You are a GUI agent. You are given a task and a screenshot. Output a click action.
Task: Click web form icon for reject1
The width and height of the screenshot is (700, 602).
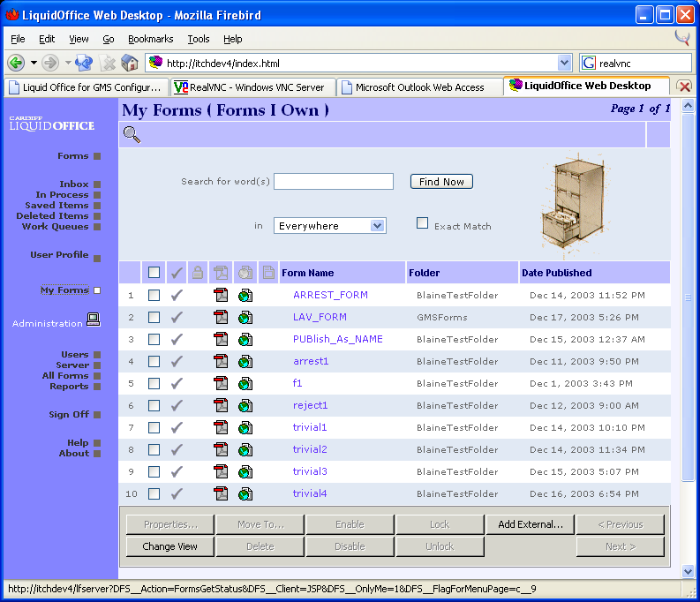coord(245,405)
